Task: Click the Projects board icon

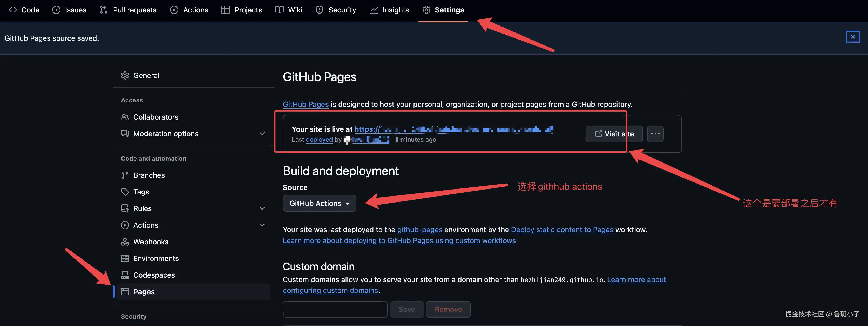Action: (x=225, y=10)
